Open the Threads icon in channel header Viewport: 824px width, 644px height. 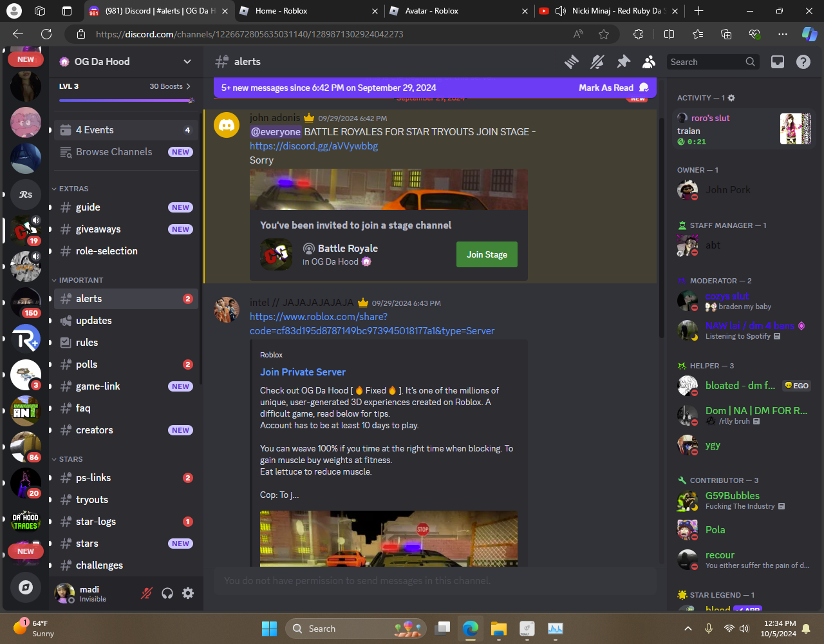572,62
